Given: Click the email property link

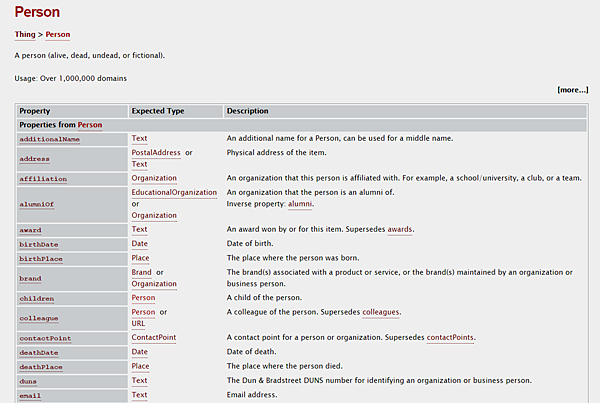Looking at the screenshot, I should click(x=32, y=396).
